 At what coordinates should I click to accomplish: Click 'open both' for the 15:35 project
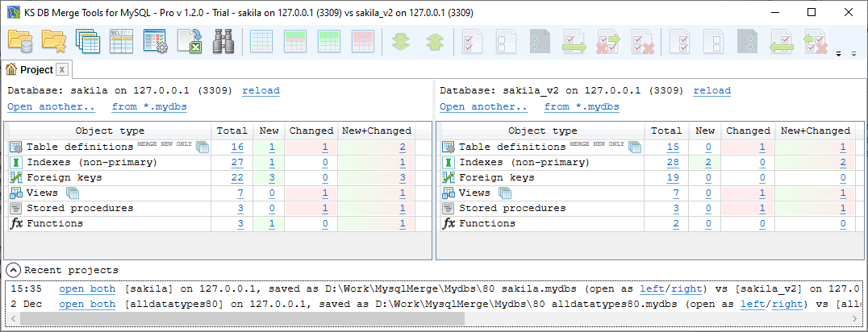click(87, 288)
